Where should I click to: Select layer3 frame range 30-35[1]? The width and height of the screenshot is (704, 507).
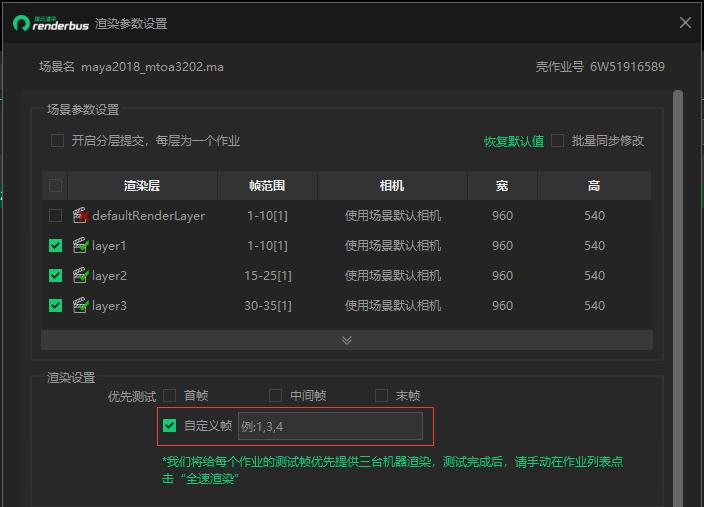268,305
